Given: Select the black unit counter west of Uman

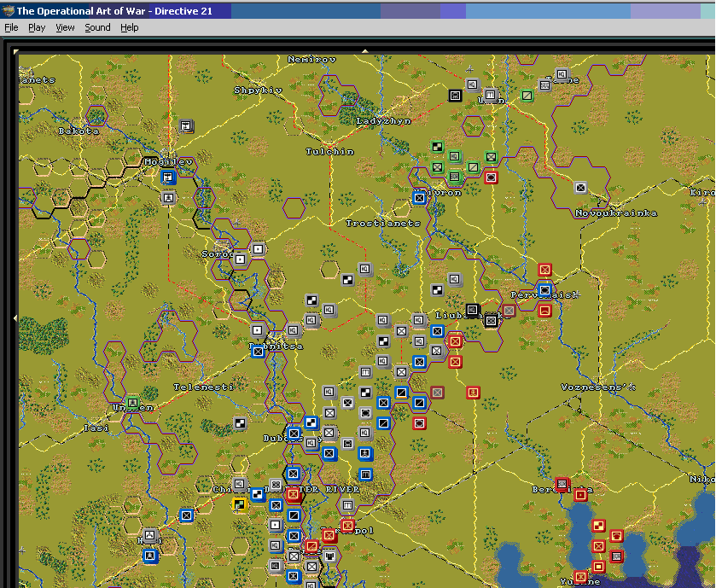Looking at the screenshot, I should click(x=455, y=95).
